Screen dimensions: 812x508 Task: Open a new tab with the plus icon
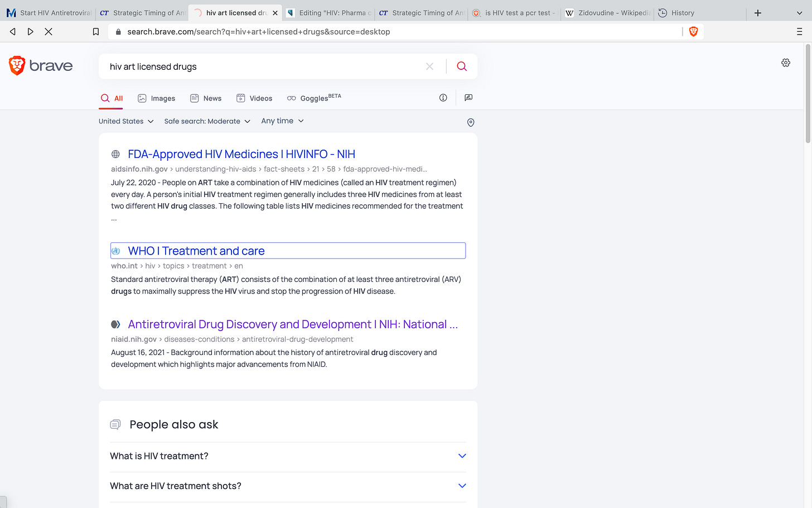(758, 13)
